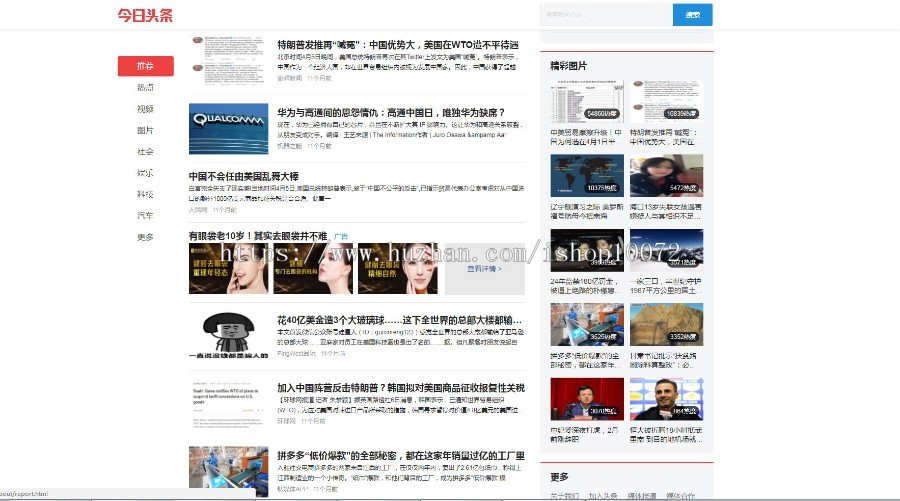The width and height of the screenshot is (900, 501).
Task: Open 24年坐拥100亿资金 caption
Action: click(584, 286)
